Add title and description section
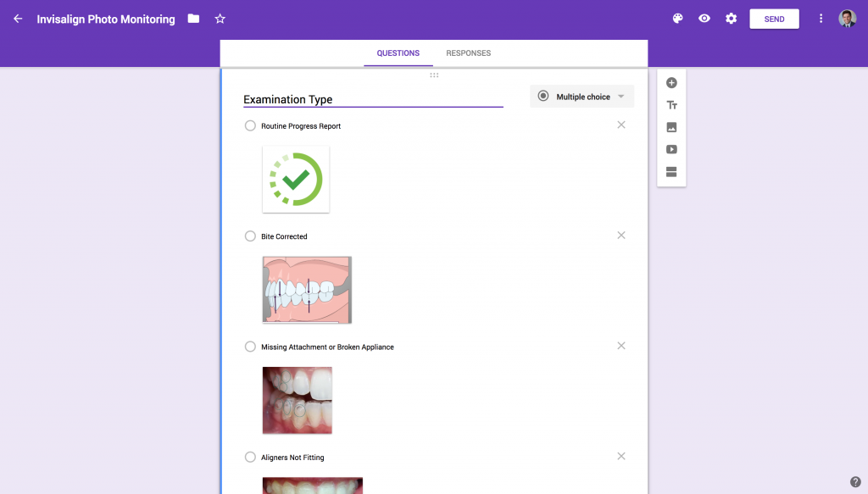 671,105
